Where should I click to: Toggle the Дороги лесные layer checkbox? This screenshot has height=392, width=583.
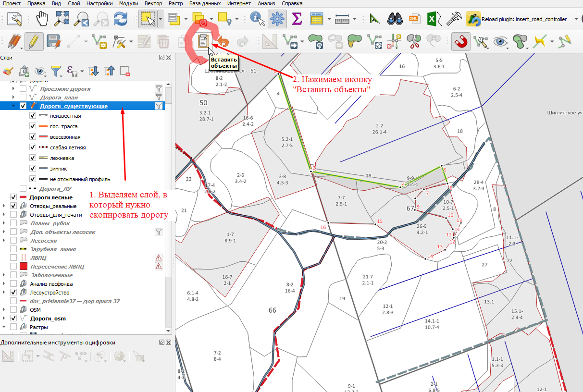(x=13, y=197)
